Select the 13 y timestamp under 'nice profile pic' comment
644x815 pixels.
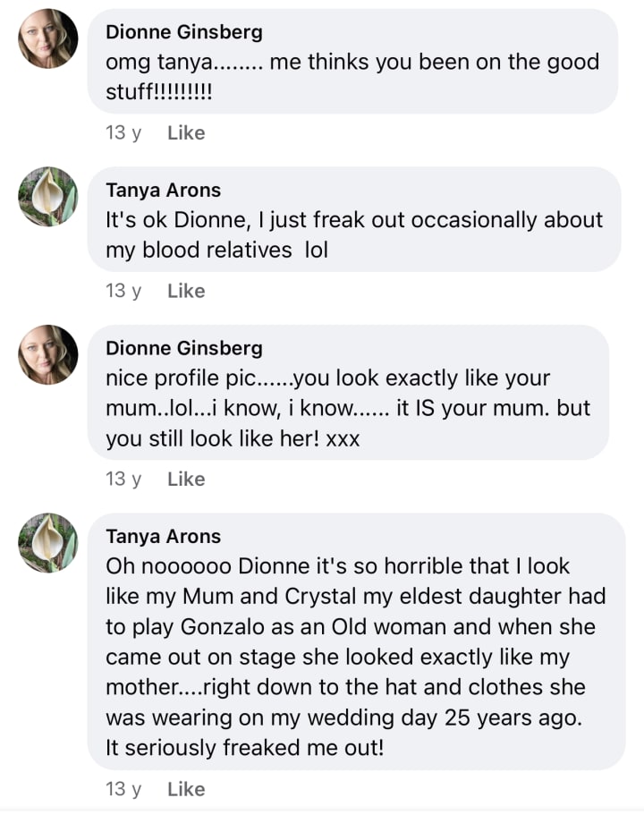123,479
